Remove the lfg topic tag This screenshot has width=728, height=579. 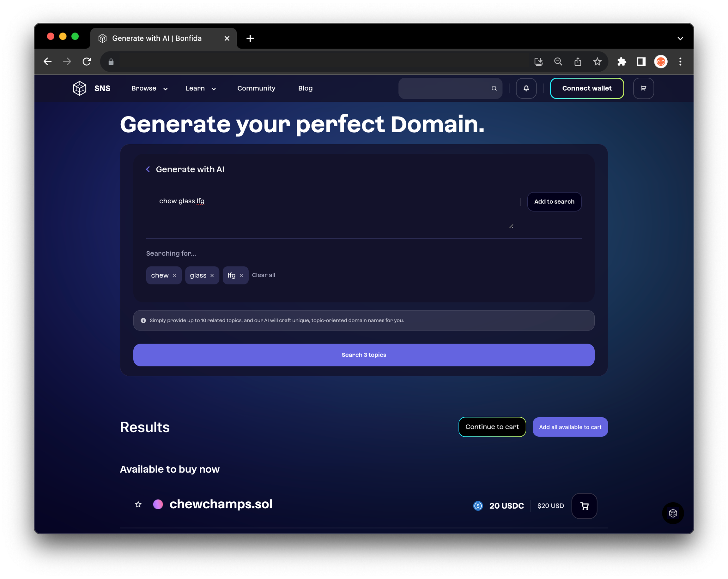[241, 276]
